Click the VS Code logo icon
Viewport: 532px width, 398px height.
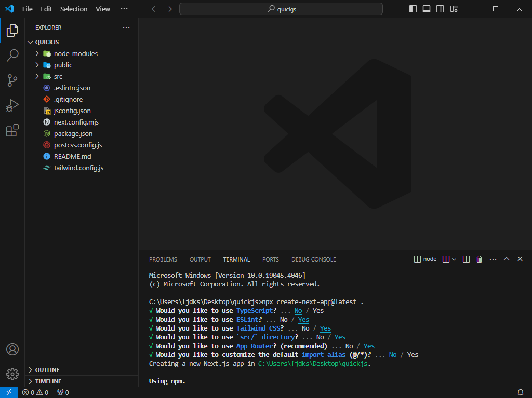[9, 9]
